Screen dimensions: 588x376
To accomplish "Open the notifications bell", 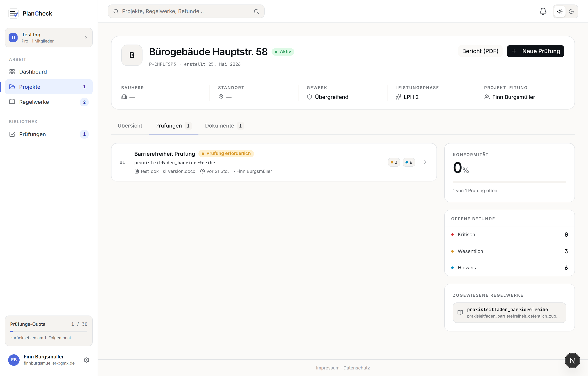I will 543,11.
